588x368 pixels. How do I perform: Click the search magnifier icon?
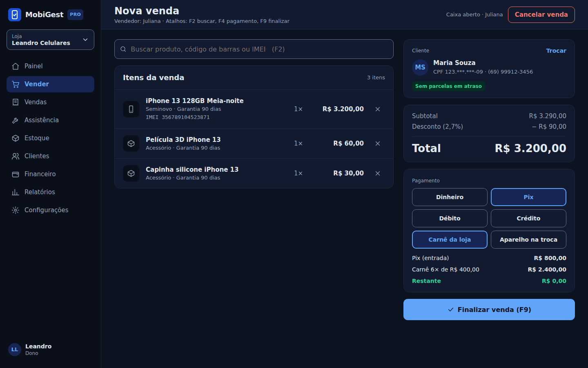tap(123, 49)
